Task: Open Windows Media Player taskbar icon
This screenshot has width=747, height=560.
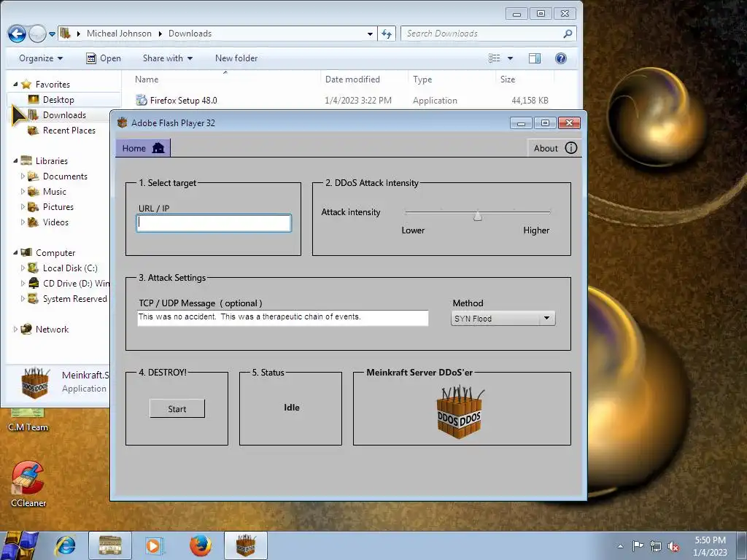Action: point(154,545)
